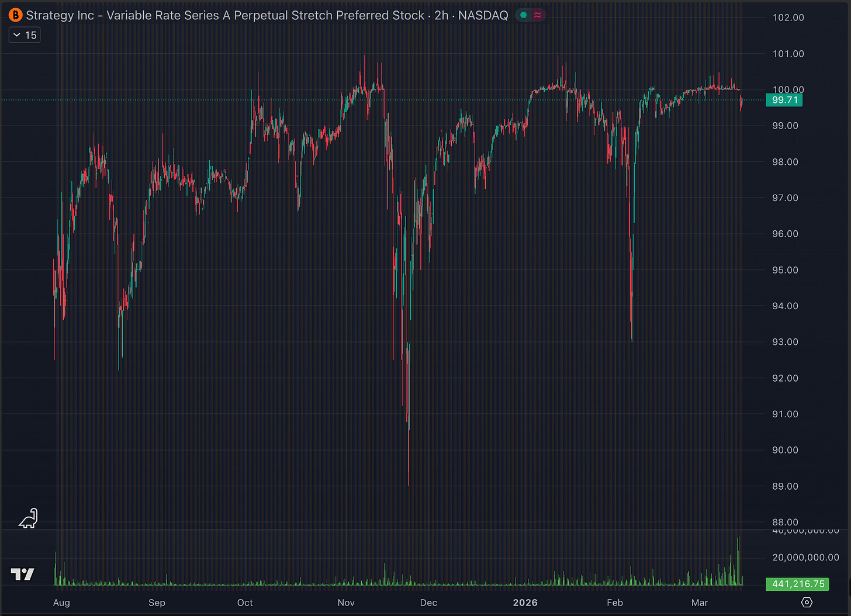Screen dimensions: 851x616
Task: Click the 90.00 price axis label
Action: tap(785, 450)
